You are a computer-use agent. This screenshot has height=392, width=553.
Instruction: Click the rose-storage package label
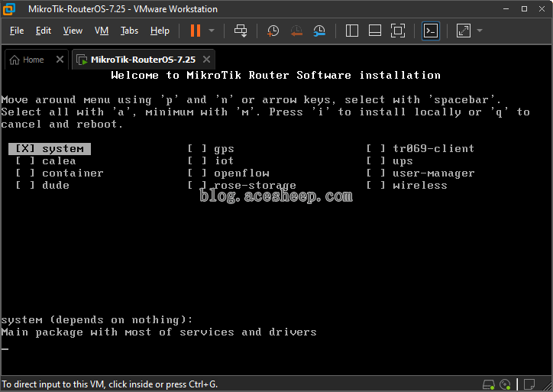point(254,185)
